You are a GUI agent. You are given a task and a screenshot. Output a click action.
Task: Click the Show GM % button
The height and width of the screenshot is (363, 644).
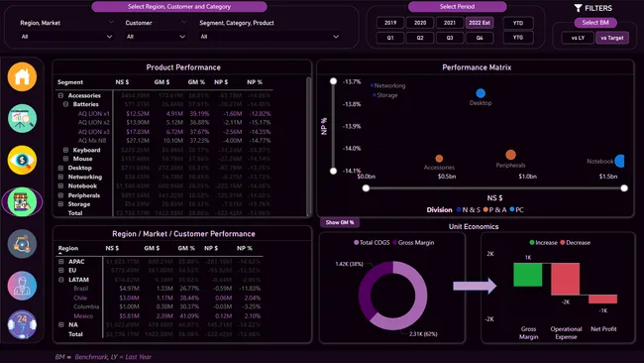(340, 222)
